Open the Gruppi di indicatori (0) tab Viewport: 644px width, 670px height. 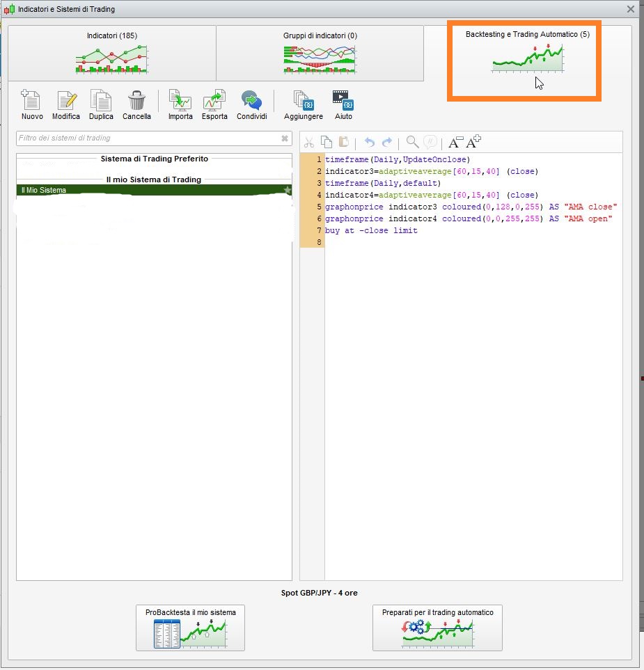320,53
